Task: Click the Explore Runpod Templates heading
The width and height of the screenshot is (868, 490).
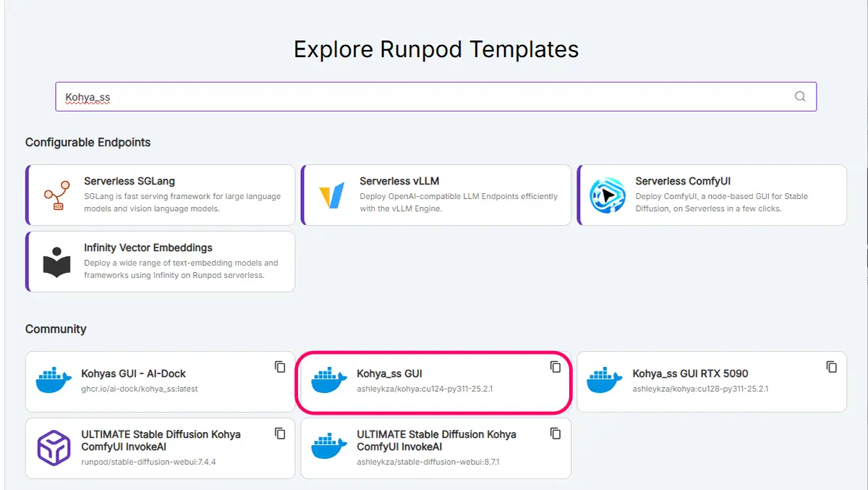Action: click(436, 49)
